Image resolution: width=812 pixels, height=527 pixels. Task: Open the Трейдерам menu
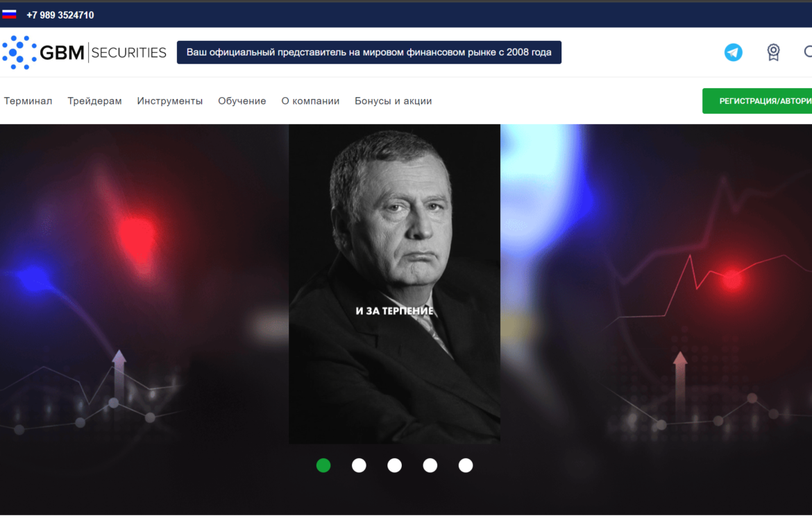click(95, 101)
